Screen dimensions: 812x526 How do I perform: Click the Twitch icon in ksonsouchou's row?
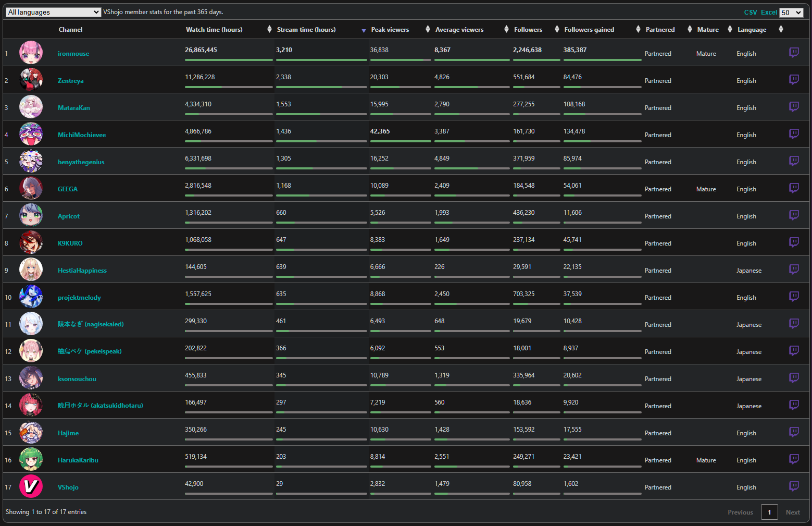(x=794, y=378)
